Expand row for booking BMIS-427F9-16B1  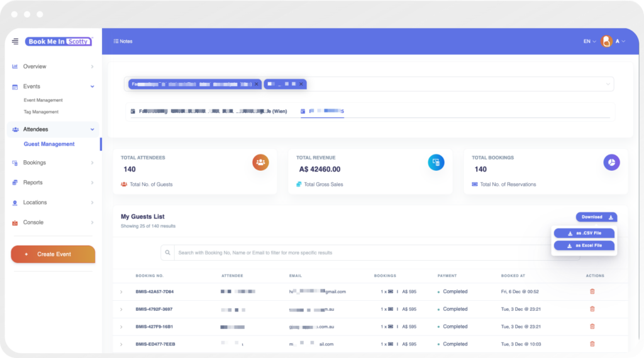[121, 327]
